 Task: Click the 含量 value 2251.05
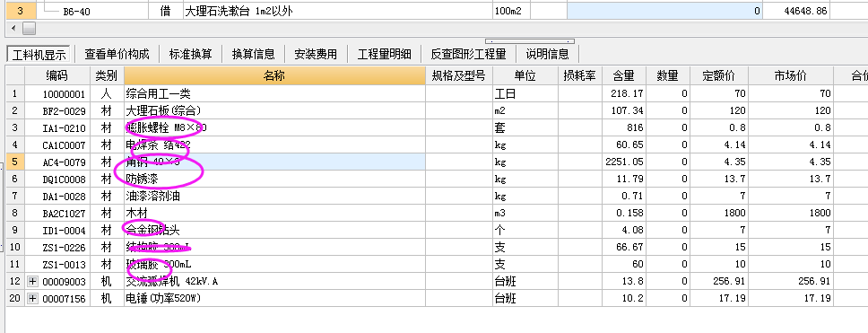(x=623, y=162)
